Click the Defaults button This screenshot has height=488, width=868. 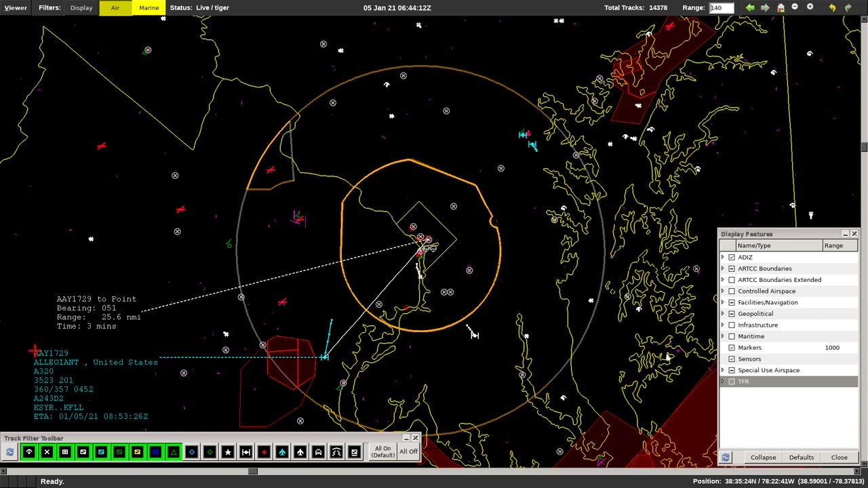pyautogui.click(x=801, y=457)
